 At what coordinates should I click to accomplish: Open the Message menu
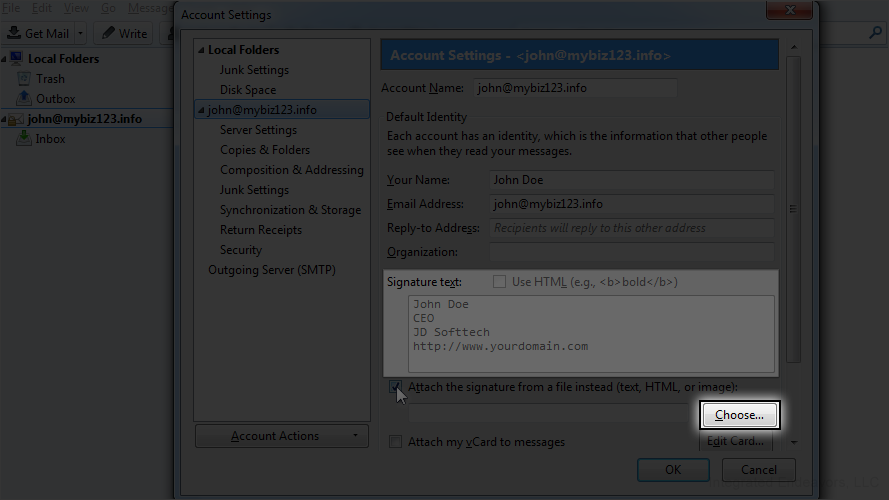click(x=150, y=8)
